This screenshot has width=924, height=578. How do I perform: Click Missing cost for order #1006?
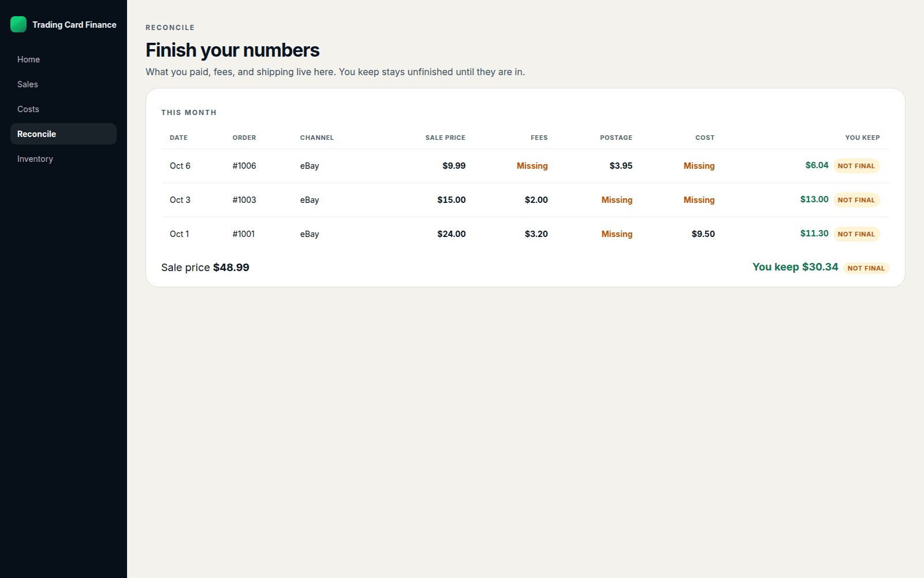click(699, 166)
